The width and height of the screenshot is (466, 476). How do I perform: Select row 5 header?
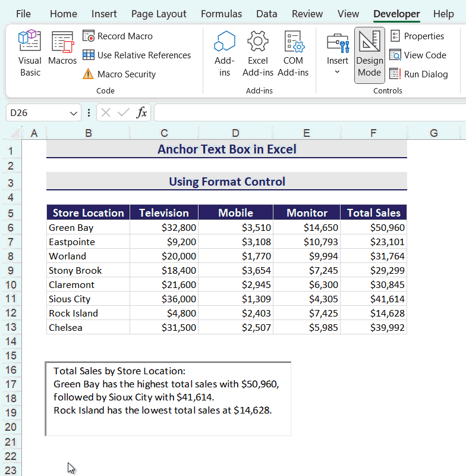pyautogui.click(x=11, y=213)
